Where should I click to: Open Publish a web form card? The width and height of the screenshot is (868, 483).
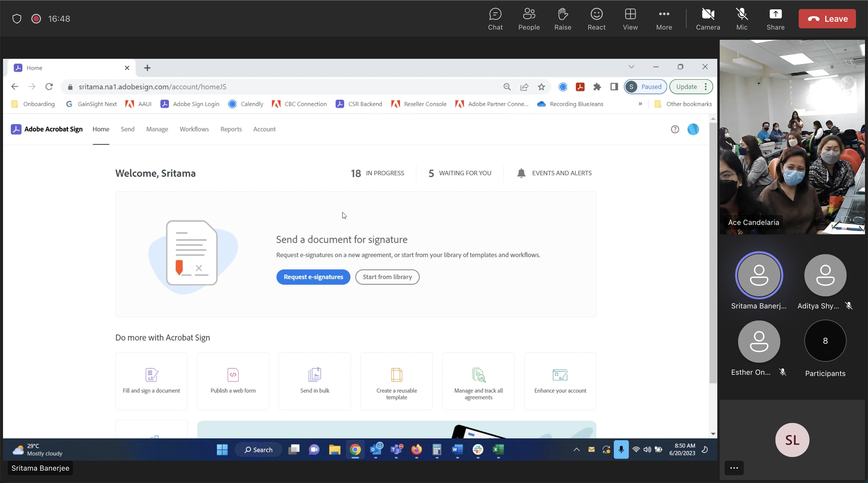pyautogui.click(x=233, y=381)
